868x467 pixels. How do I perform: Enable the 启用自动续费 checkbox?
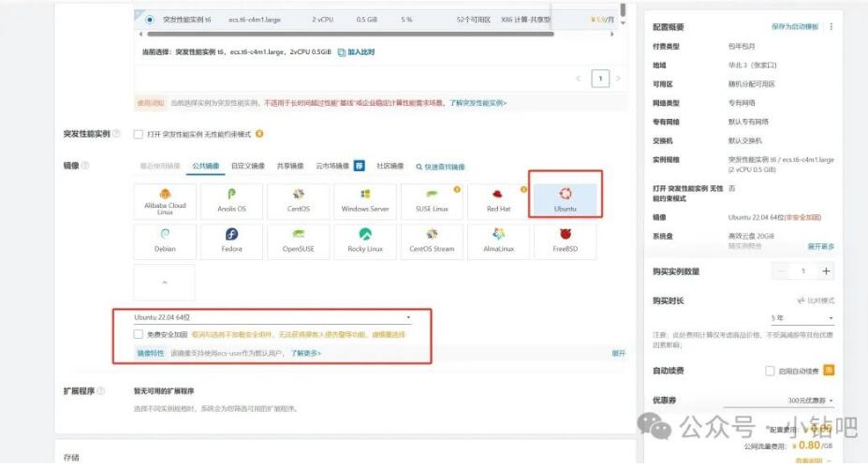(770, 371)
